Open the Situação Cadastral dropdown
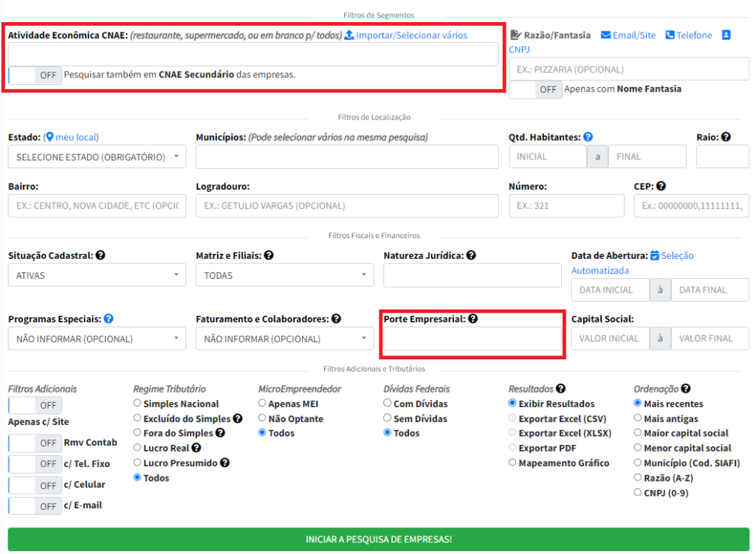The height and width of the screenshot is (554, 756). (x=96, y=274)
